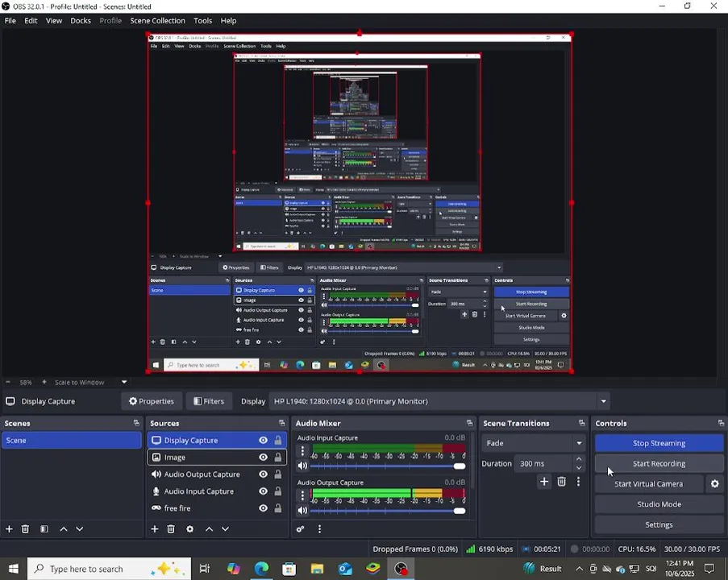Screen dimensions: 728x580
Task: Pop out the Sources dock
Action: point(282,423)
